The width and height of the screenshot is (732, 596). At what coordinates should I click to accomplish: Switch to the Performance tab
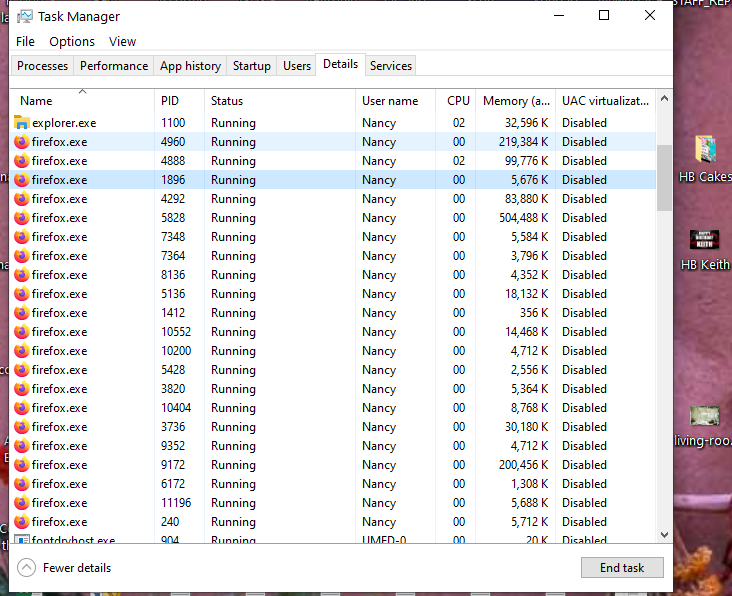pos(114,66)
